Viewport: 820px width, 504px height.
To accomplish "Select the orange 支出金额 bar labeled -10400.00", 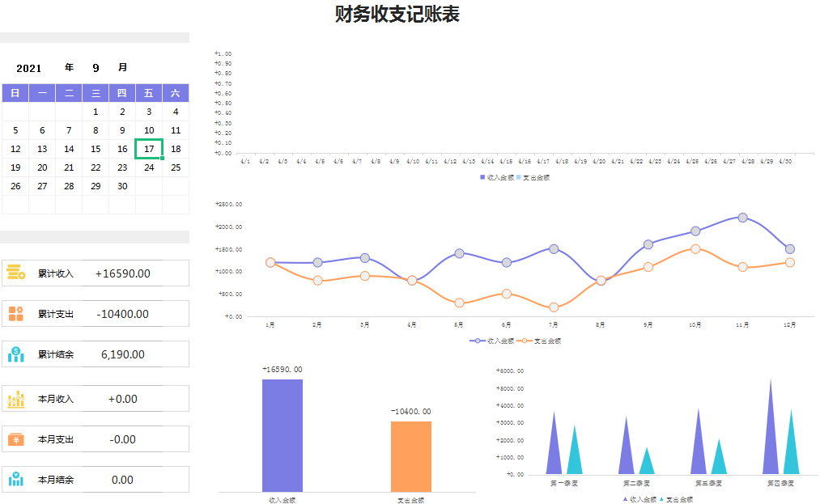I will click(411, 456).
